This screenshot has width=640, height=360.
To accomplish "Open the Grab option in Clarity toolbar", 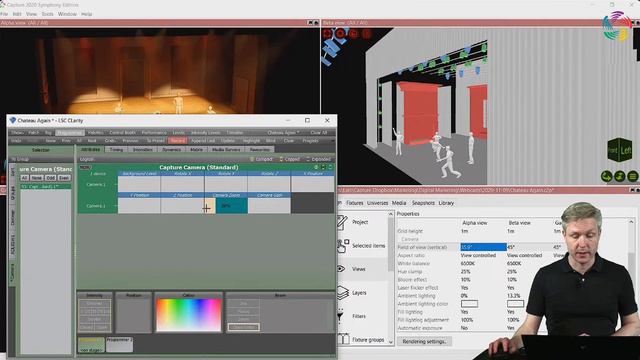I will tap(110, 141).
